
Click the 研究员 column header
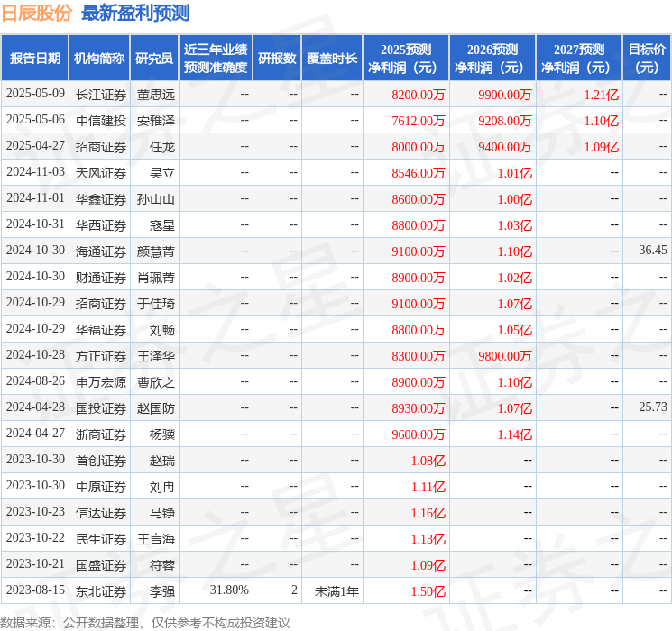point(154,59)
